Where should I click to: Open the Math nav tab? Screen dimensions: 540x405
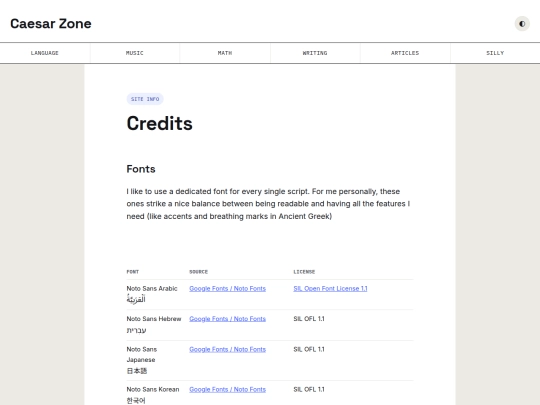(x=225, y=53)
